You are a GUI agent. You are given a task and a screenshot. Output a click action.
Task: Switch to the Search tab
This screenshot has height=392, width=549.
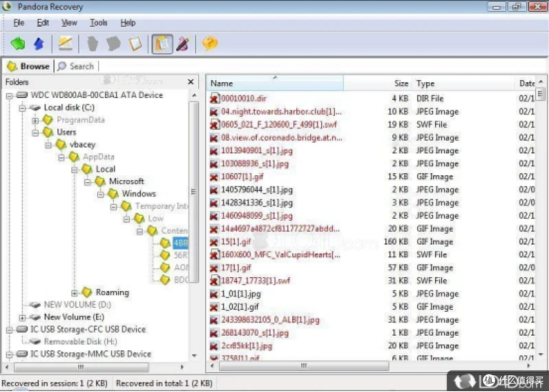click(76, 66)
